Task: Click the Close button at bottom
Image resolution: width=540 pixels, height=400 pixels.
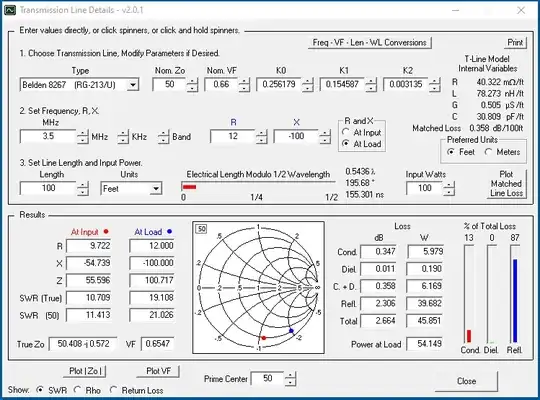Action: point(467,381)
